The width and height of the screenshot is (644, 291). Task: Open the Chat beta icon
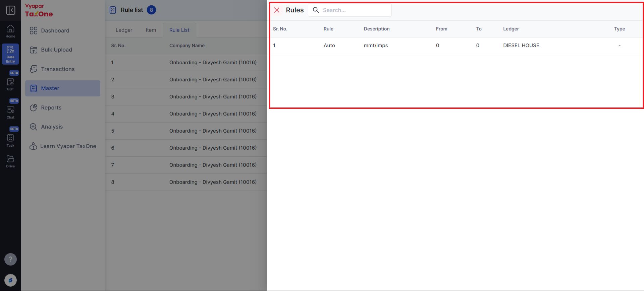tap(10, 110)
